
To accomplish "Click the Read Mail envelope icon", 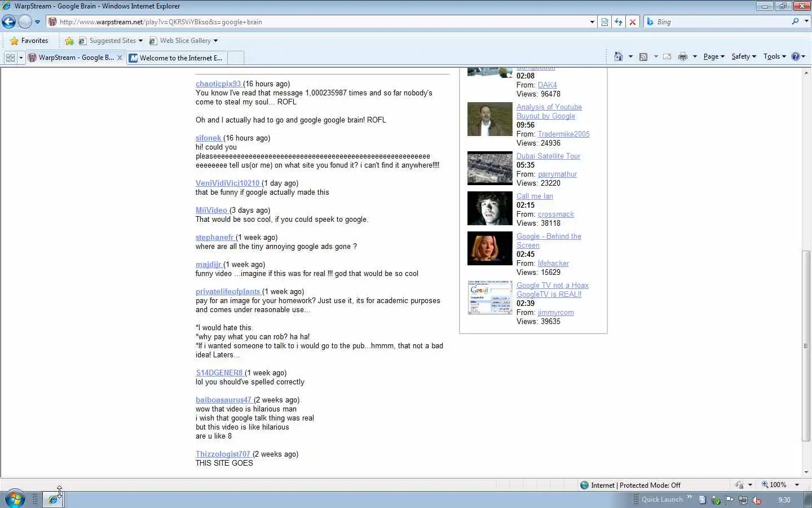I will click(x=667, y=56).
